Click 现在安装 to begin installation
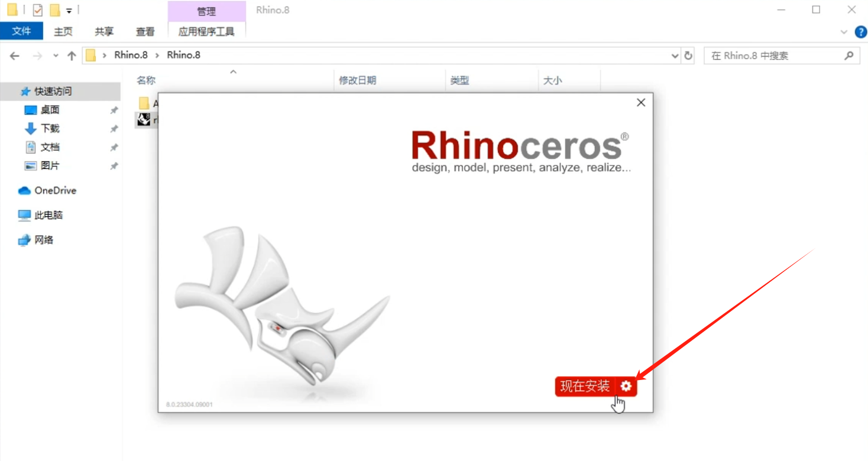Image resolution: width=868 pixels, height=461 pixels. [x=584, y=386]
